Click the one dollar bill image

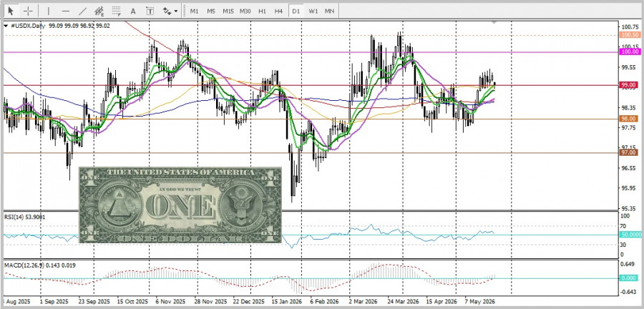(180, 205)
